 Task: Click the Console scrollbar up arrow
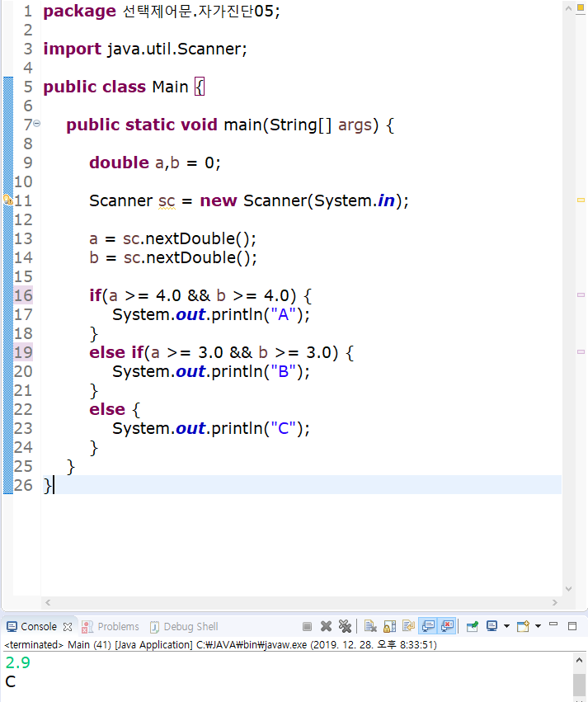click(579, 661)
